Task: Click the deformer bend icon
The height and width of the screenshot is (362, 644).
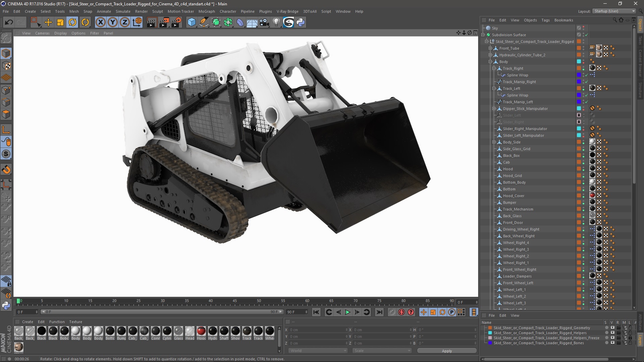Action: tap(240, 22)
